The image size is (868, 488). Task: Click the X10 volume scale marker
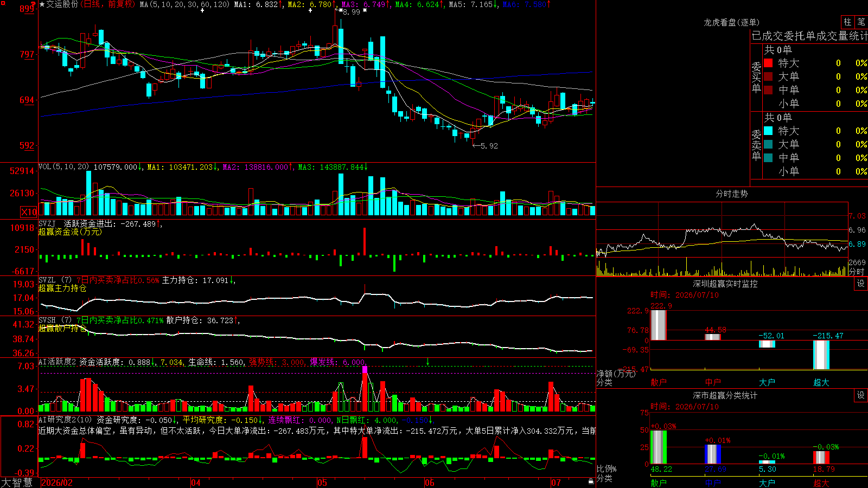pyautogui.click(x=29, y=212)
